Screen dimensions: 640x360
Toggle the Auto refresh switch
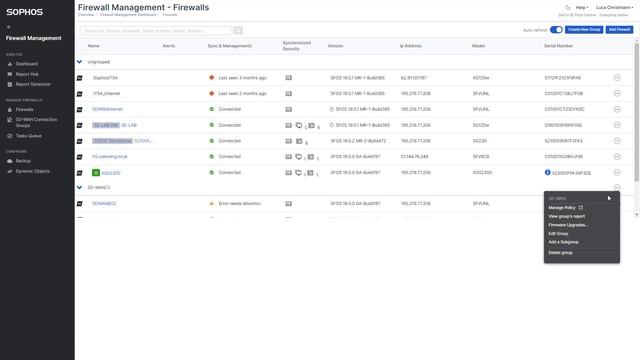point(556,29)
